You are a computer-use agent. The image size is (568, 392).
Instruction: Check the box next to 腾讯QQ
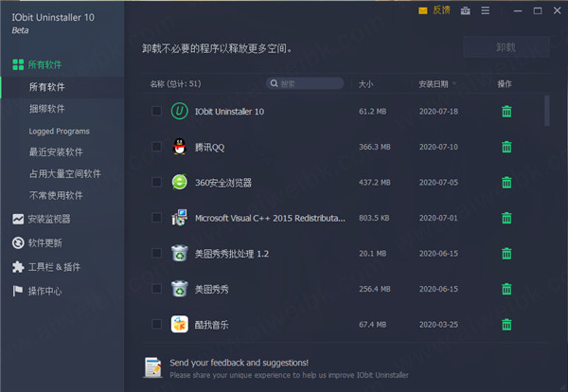pos(156,147)
